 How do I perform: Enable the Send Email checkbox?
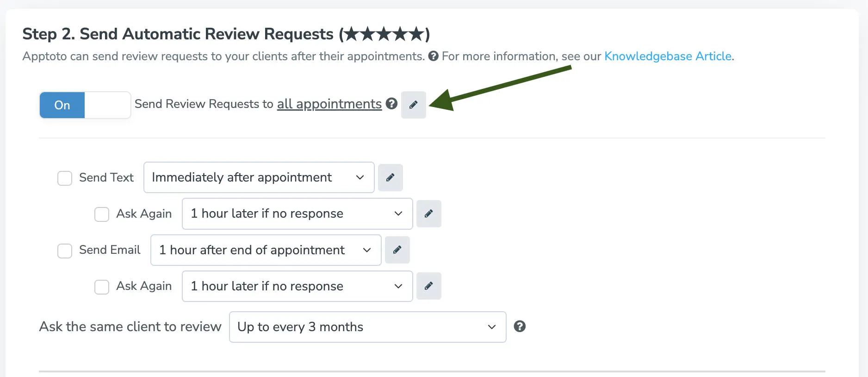point(64,251)
